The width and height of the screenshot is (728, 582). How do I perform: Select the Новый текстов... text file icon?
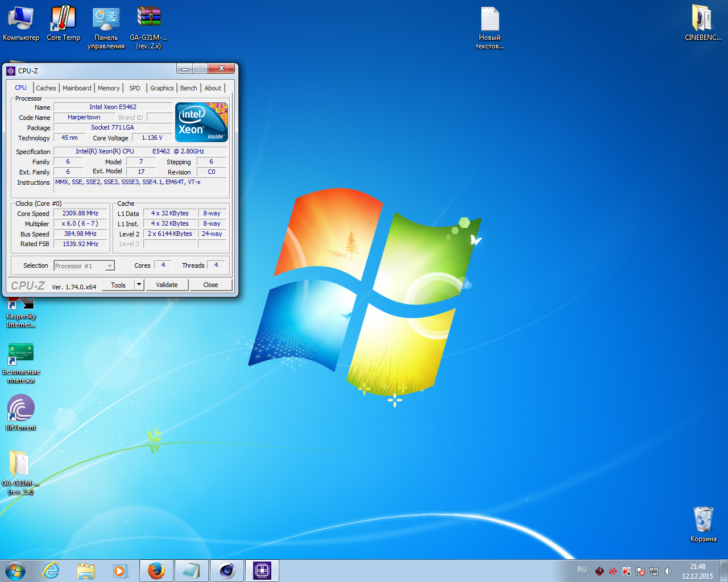490,28
